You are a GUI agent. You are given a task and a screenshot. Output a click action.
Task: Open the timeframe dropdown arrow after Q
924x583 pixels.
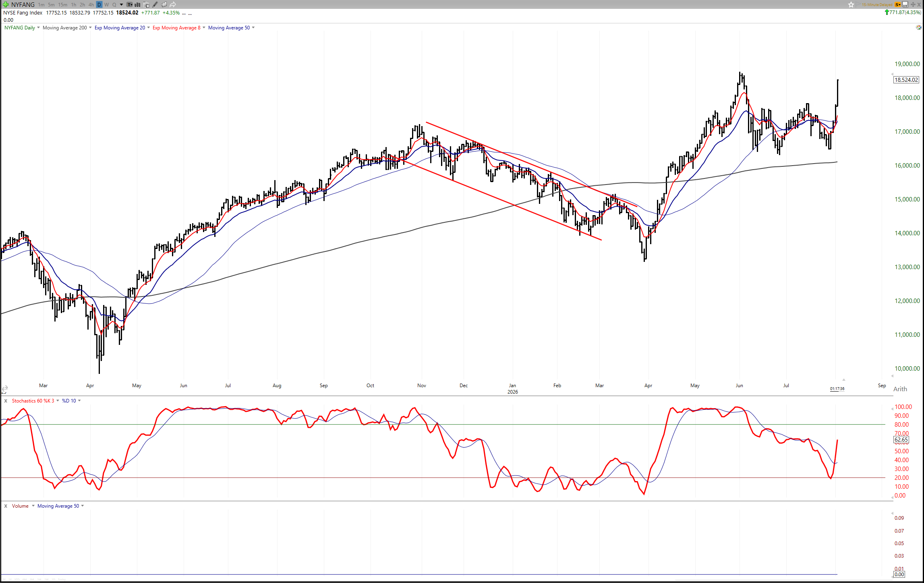tap(121, 5)
